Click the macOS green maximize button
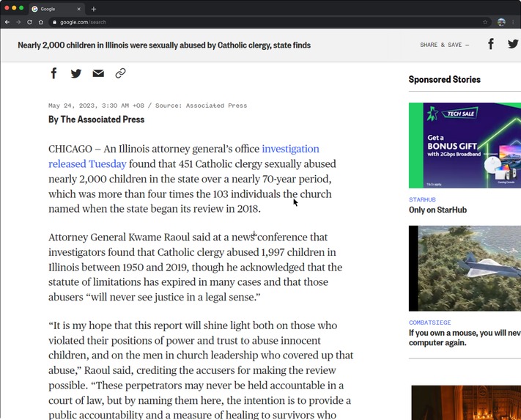The height and width of the screenshot is (420, 521). click(21, 7)
